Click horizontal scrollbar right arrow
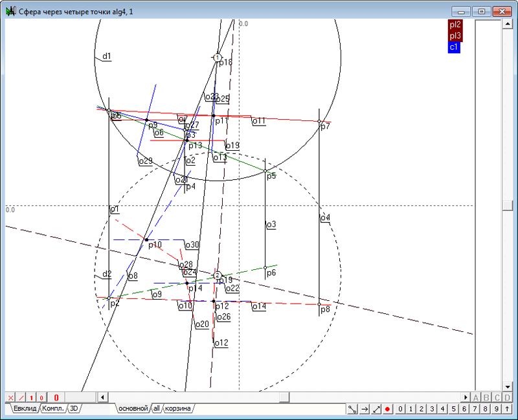This screenshot has width=518, height=420. pos(466,397)
